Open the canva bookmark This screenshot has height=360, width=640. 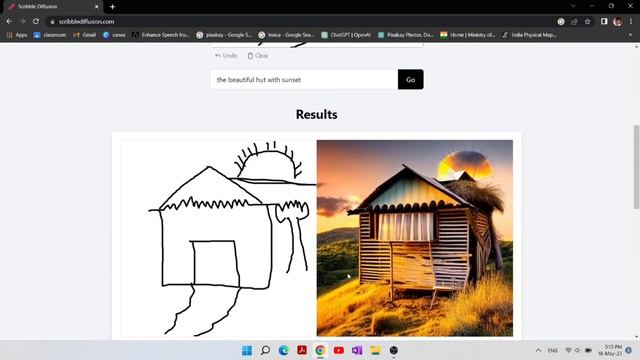(x=114, y=35)
